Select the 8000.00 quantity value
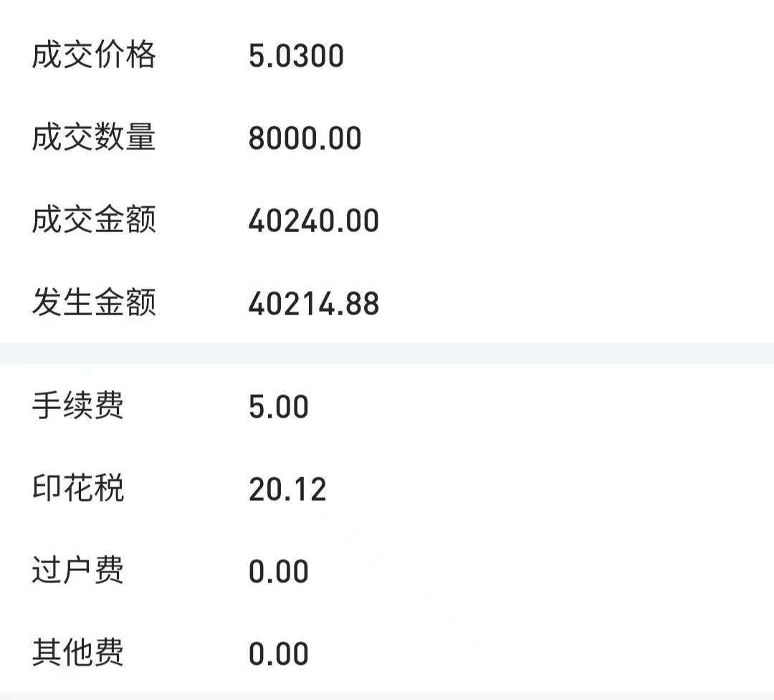The width and height of the screenshot is (774, 700). (x=305, y=138)
